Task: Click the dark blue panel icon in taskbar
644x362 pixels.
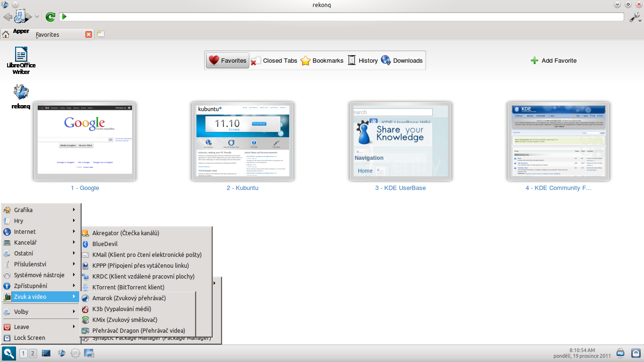Action: point(46,353)
